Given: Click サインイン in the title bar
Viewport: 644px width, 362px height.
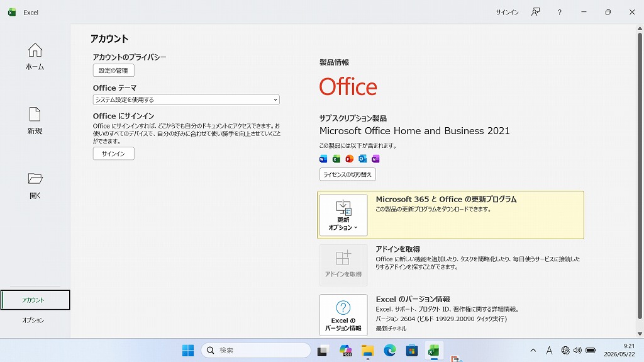Looking at the screenshot, I should (508, 13).
